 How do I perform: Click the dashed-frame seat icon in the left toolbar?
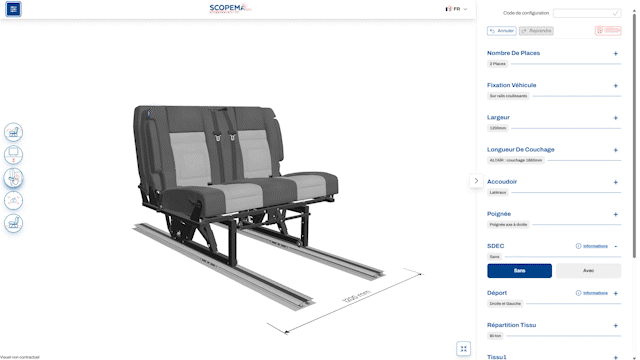click(x=13, y=200)
